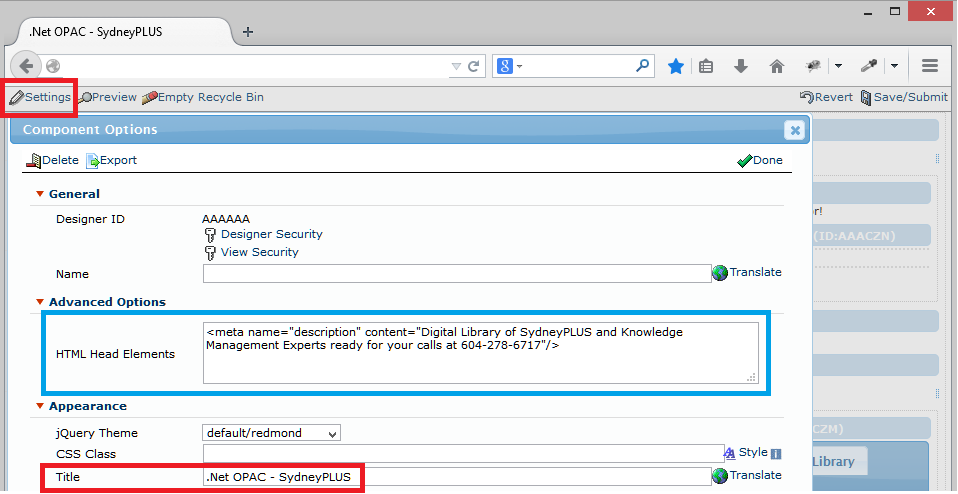This screenshot has height=494, width=958.
Task: Delete the component
Action: click(x=53, y=160)
